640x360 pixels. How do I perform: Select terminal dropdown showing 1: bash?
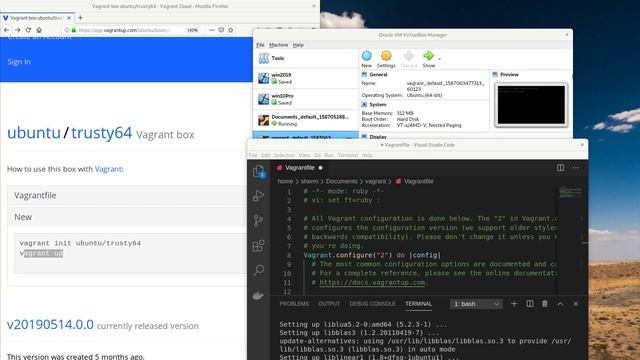476,304
